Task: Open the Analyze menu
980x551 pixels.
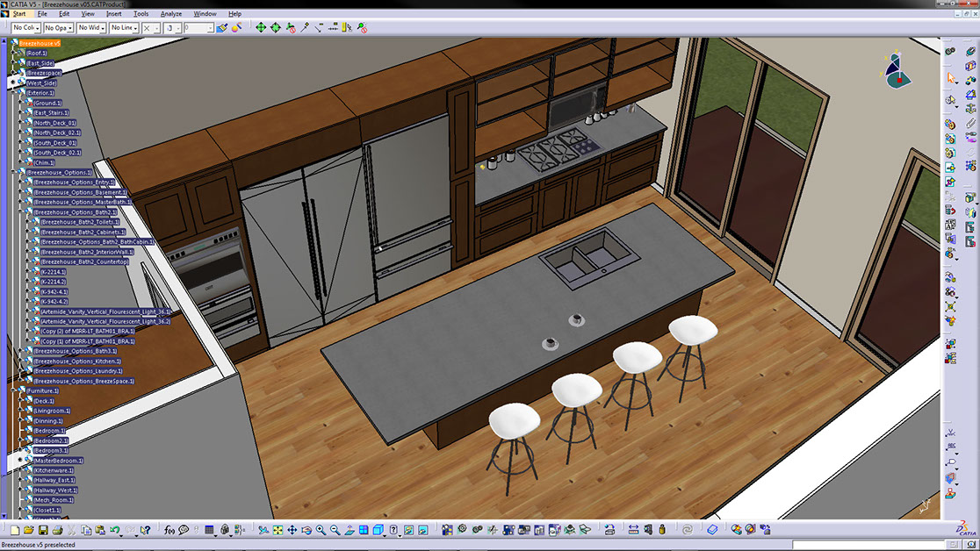Action: pyautogui.click(x=171, y=14)
